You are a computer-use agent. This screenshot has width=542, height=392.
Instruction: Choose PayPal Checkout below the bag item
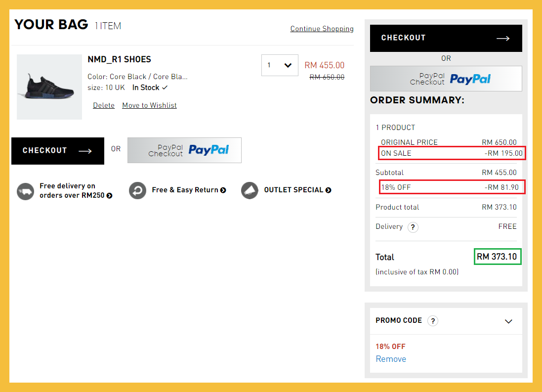coord(184,150)
